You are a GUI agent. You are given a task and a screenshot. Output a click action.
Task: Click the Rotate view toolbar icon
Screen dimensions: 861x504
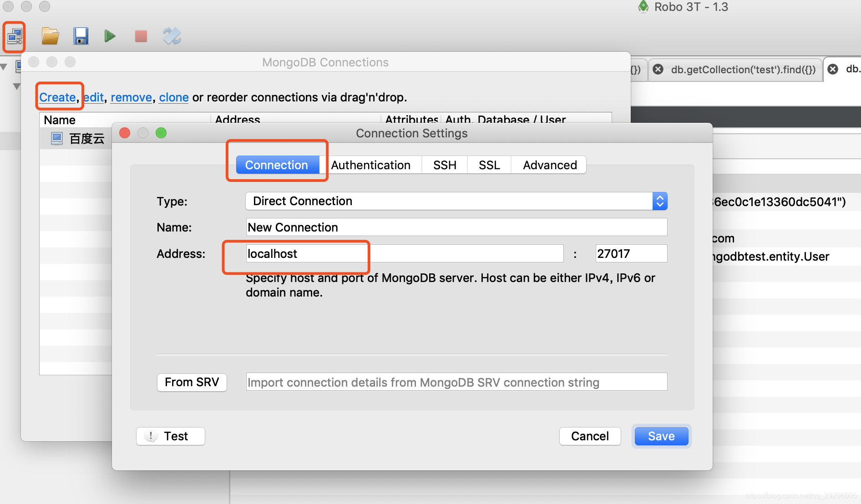pos(172,36)
